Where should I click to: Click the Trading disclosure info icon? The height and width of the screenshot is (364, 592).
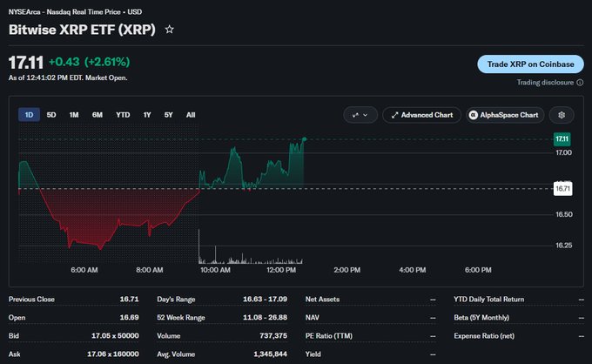click(580, 83)
